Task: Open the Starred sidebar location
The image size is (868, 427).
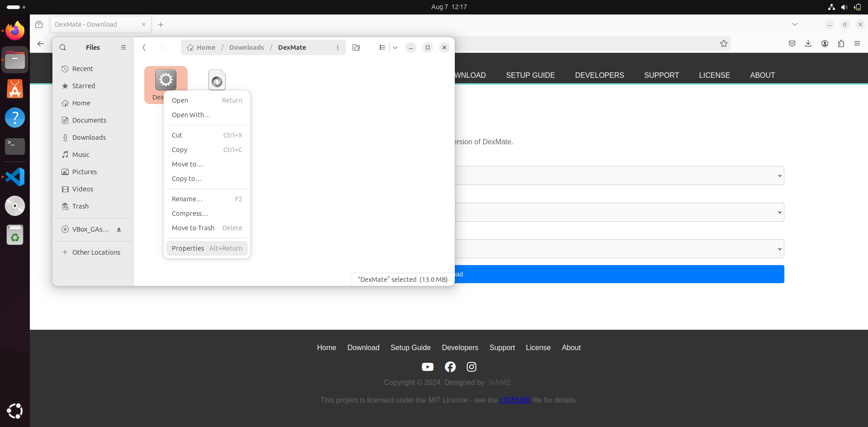Action: tap(93, 86)
